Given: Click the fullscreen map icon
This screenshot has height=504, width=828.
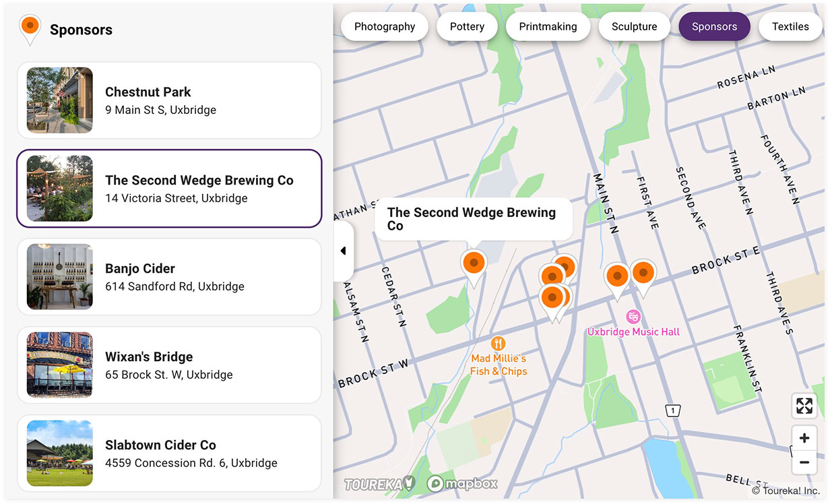Looking at the screenshot, I should click(804, 406).
